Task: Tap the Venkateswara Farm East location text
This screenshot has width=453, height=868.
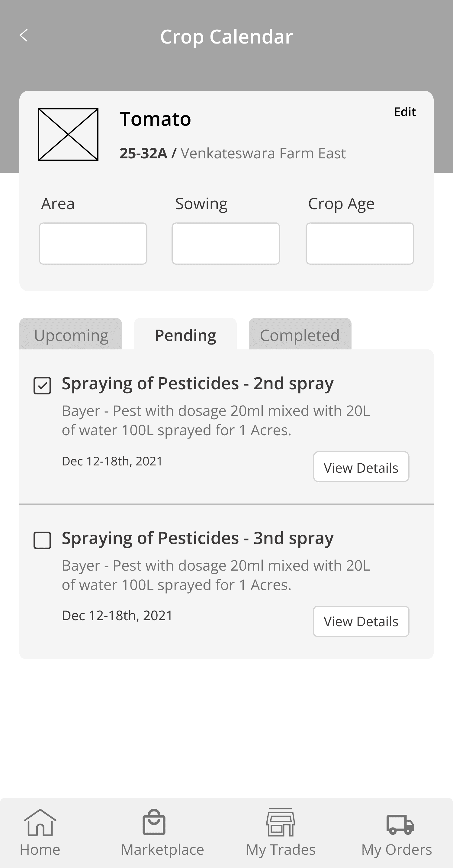Action: pyautogui.click(x=263, y=153)
